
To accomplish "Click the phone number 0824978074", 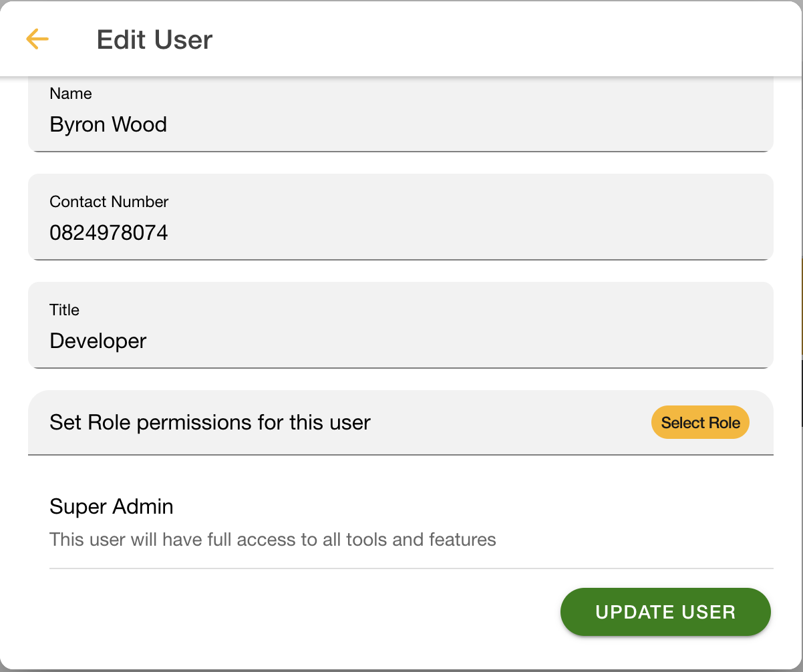I will tap(109, 233).
